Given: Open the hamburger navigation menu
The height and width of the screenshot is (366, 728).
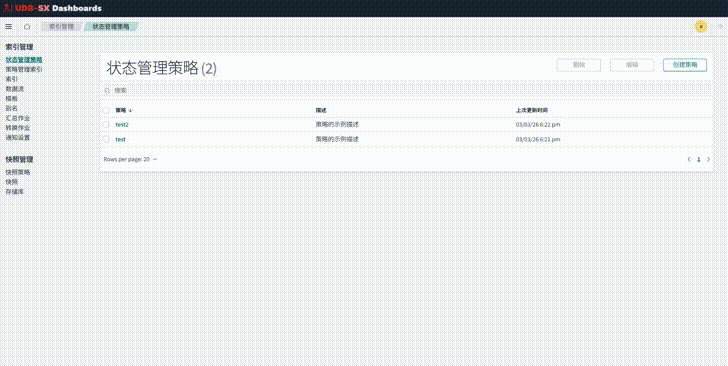Looking at the screenshot, I should click(x=8, y=27).
